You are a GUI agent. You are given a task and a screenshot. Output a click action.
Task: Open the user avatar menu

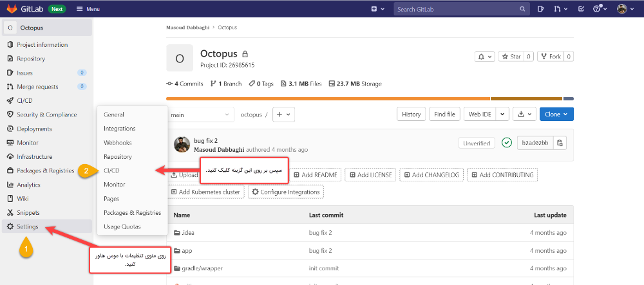pyautogui.click(x=625, y=9)
